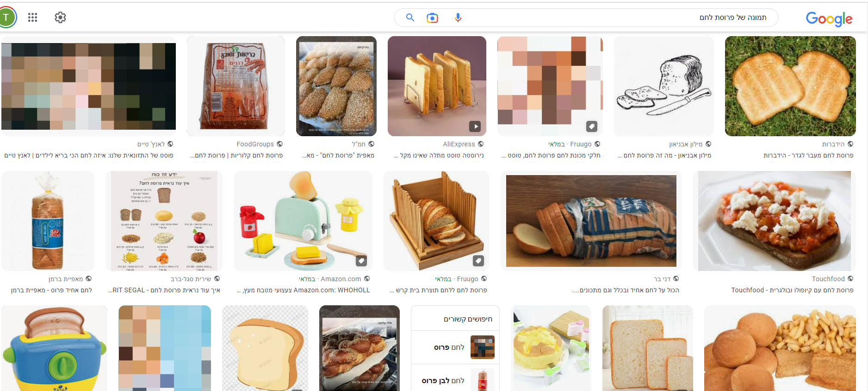Open the FoodGroups source link
This screenshot has height=391, width=868.
point(255,144)
